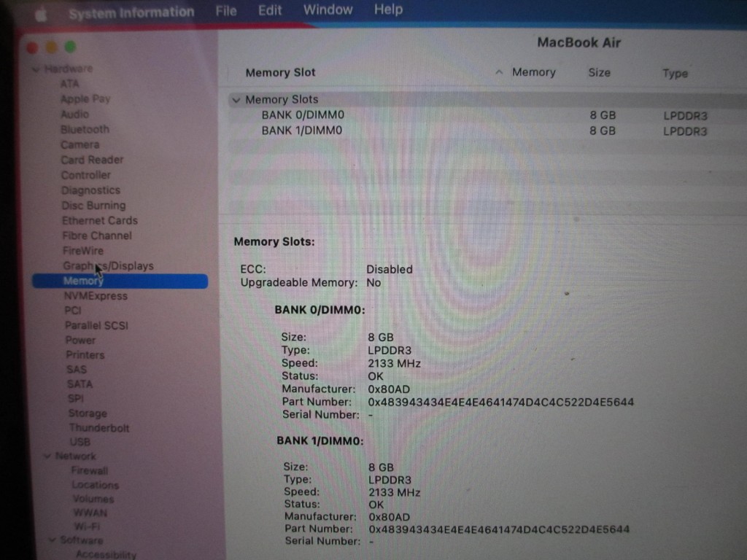Select SAS in the sidebar
Screen dimensions: 747x560
click(x=77, y=370)
